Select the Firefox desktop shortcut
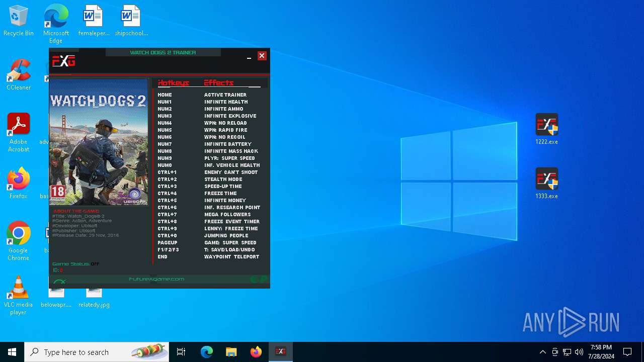644x362 pixels. coord(19,184)
